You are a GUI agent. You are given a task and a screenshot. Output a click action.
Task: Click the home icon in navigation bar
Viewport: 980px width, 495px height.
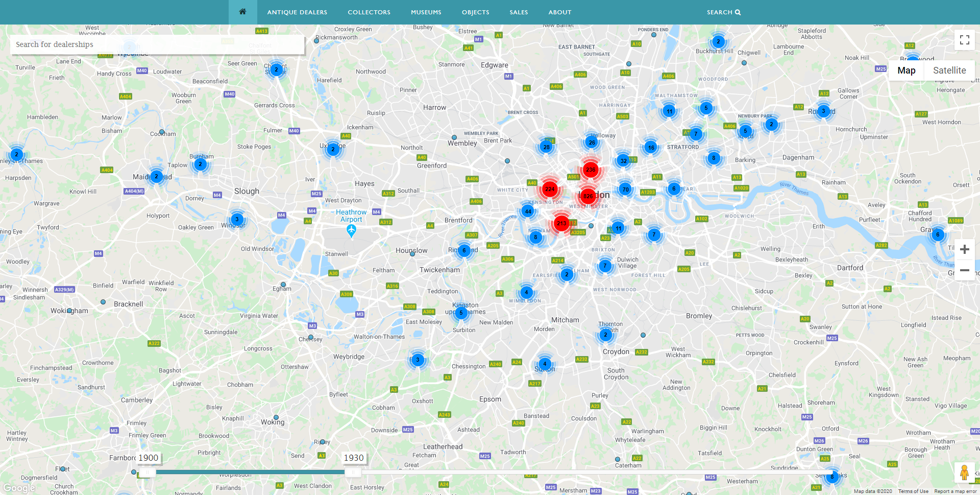point(242,12)
